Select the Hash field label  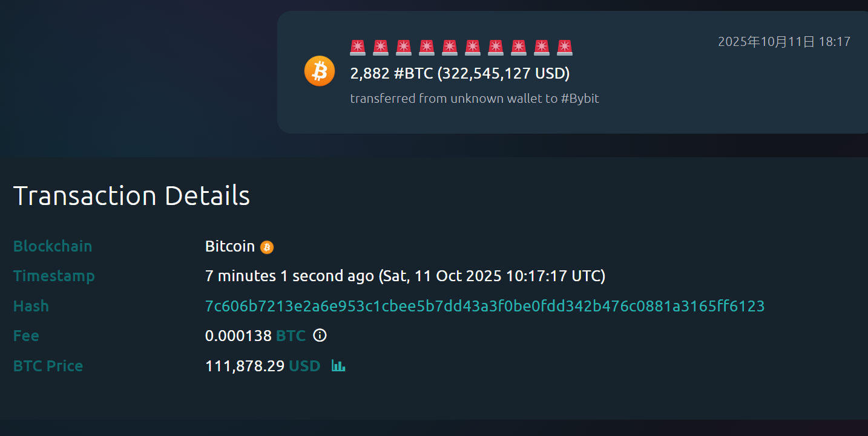tap(31, 306)
